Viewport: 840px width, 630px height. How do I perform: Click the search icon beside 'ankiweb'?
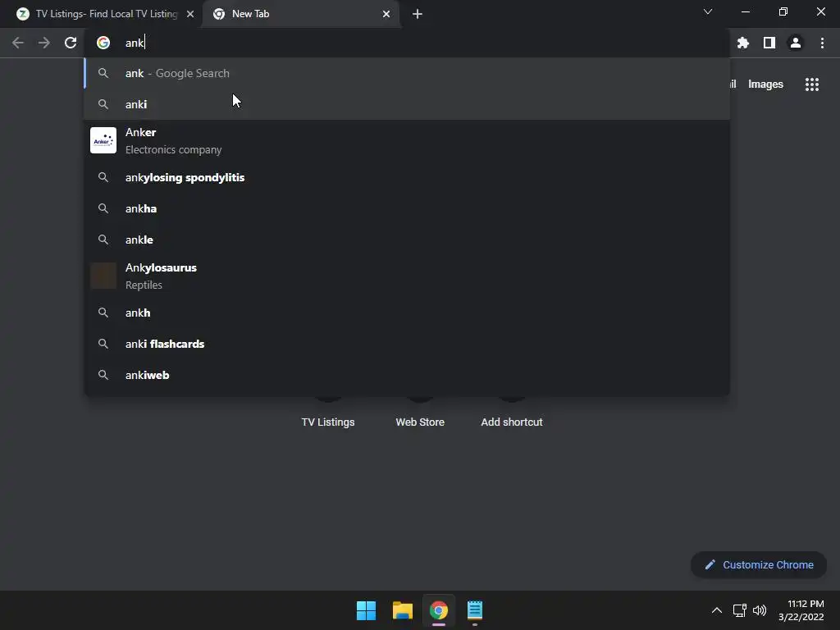(103, 375)
